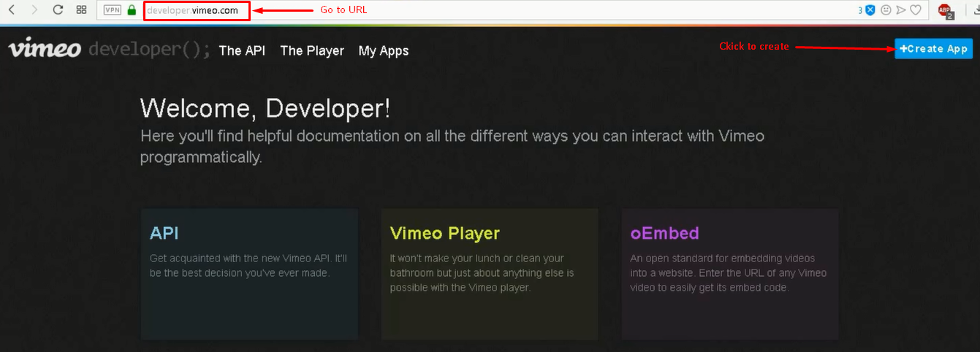Open the Adblock Plus extension icon
This screenshot has width=980, height=352.
(945, 11)
